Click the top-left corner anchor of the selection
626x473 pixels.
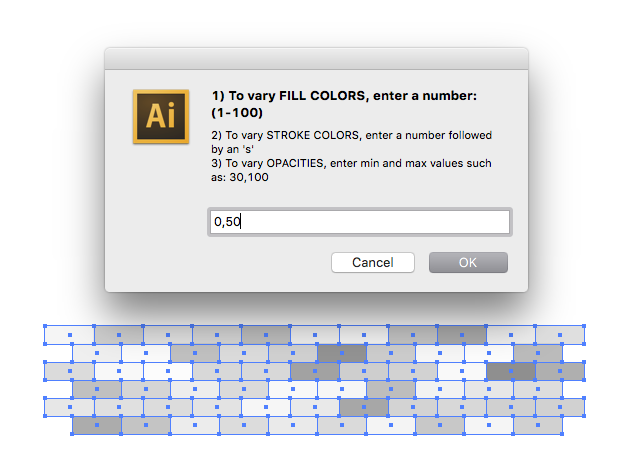45,326
